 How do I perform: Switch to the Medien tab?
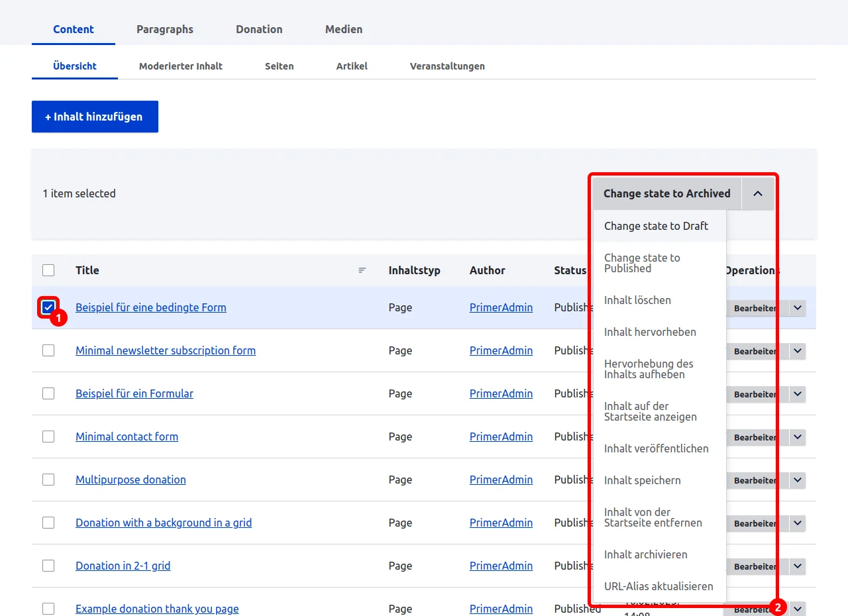pyautogui.click(x=344, y=29)
